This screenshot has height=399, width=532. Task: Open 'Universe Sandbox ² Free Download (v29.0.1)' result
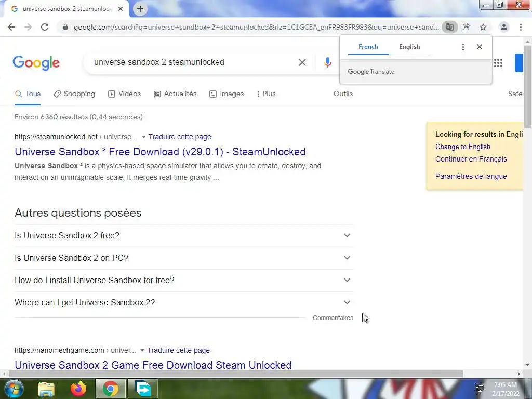(160, 152)
